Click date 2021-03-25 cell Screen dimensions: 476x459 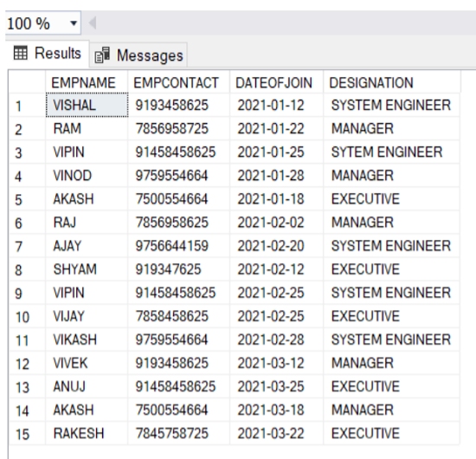click(x=277, y=386)
